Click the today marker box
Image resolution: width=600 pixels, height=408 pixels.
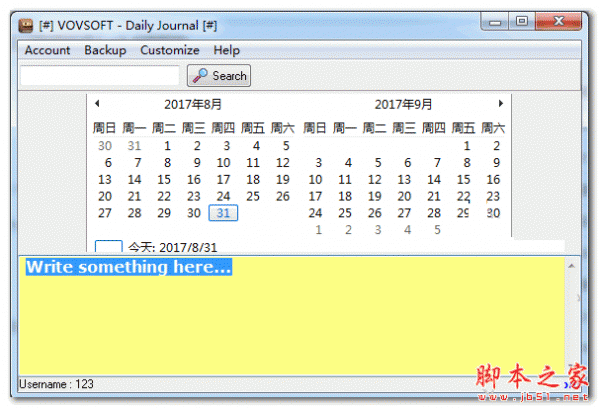click(109, 246)
